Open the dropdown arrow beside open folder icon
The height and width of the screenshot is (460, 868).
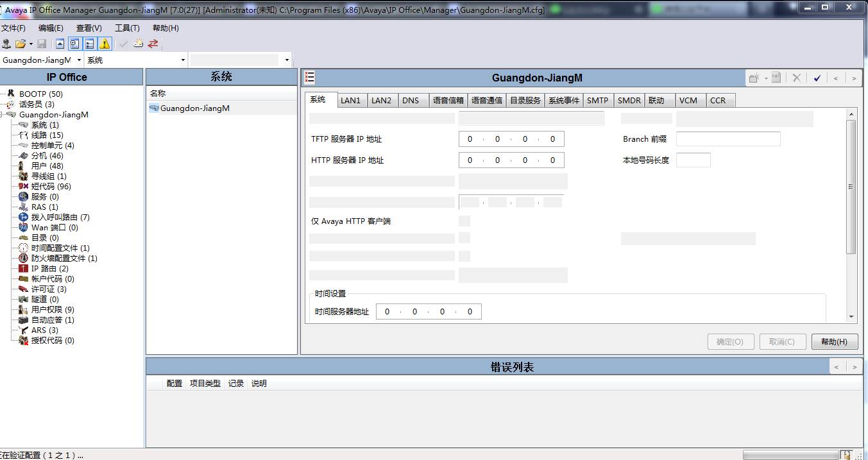(30, 44)
